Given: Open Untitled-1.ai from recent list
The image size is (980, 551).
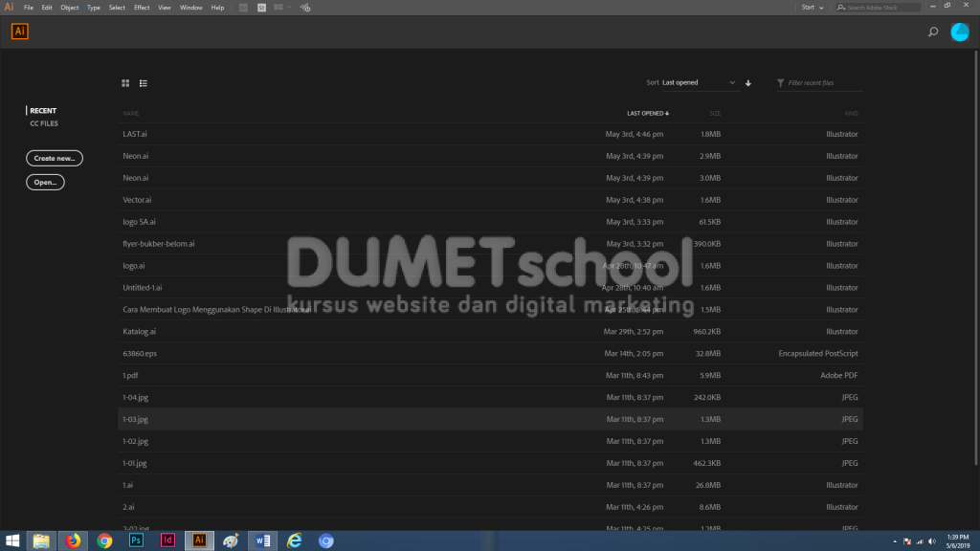Looking at the screenshot, I should click(x=490, y=287).
